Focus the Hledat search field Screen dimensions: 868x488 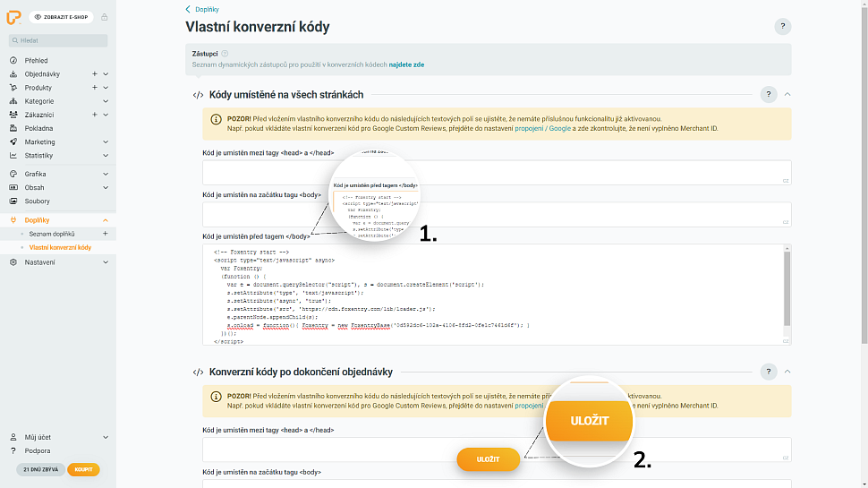pos(58,40)
